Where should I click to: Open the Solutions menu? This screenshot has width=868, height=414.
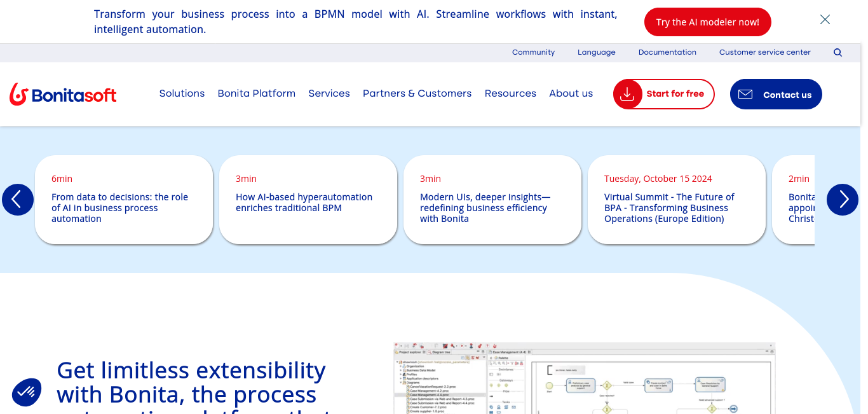click(x=182, y=93)
